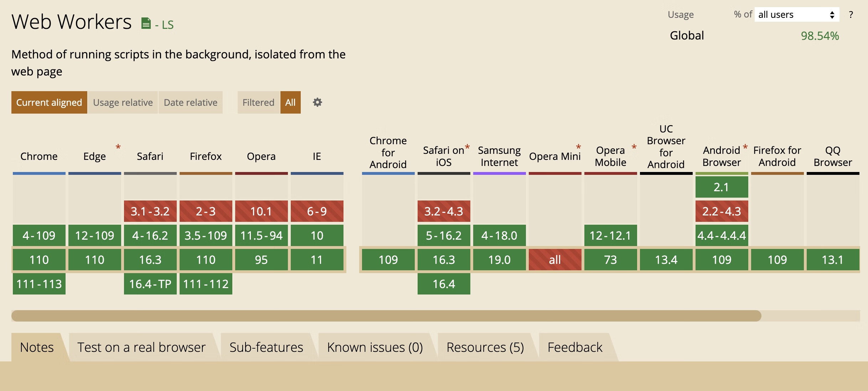Select the Current aligned button
Image resolution: width=868 pixels, height=391 pixels.
point(49,103)
